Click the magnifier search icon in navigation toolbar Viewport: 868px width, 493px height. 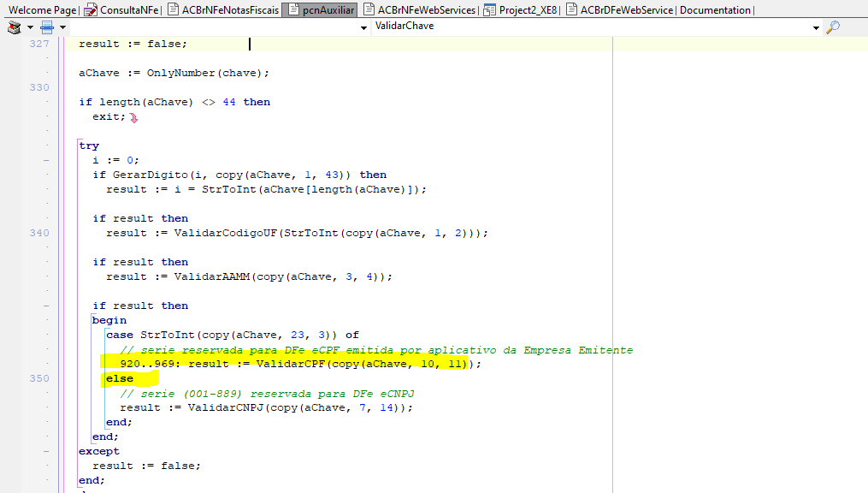click(x=833, y=27)
